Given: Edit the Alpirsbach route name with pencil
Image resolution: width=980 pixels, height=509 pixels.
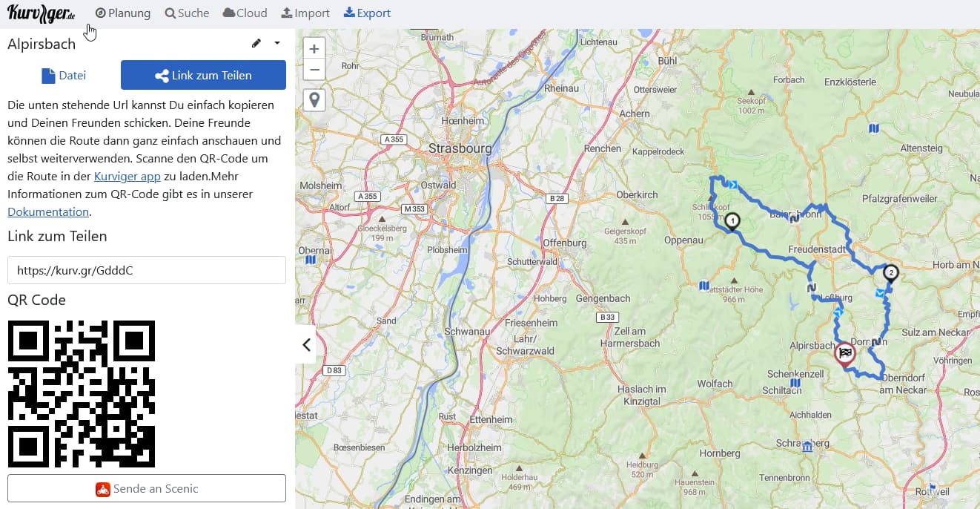Looking at the screenshot, I should [x=256, y=43].
